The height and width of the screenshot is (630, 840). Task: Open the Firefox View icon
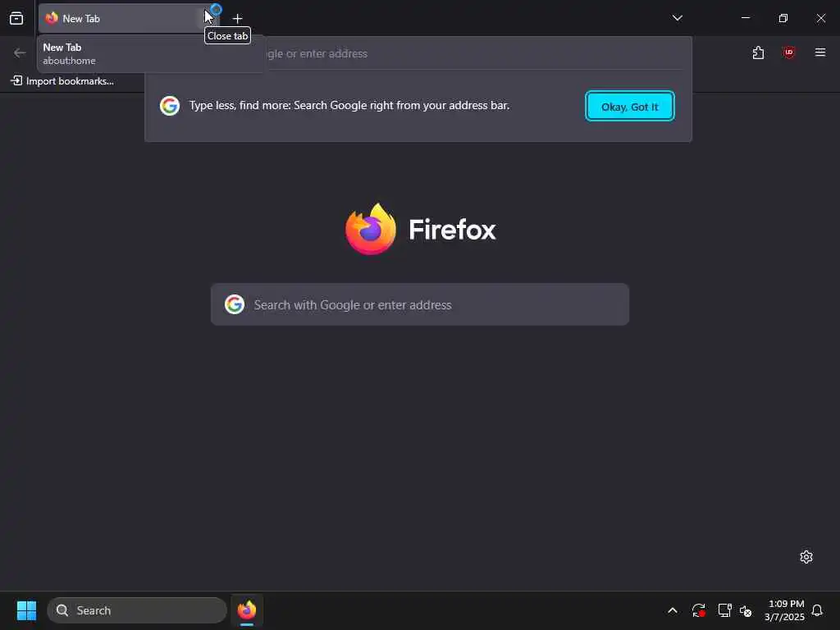tap(16, 18)
